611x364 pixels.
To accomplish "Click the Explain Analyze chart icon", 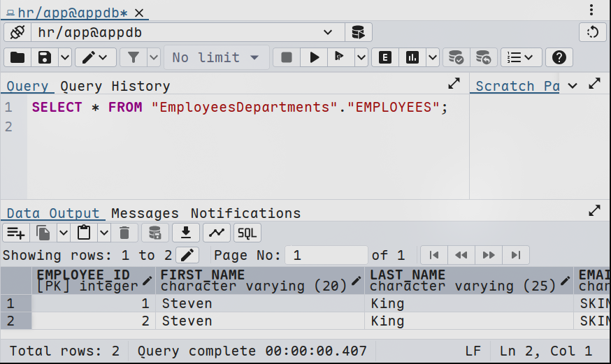I will click(x=412, y=57).
